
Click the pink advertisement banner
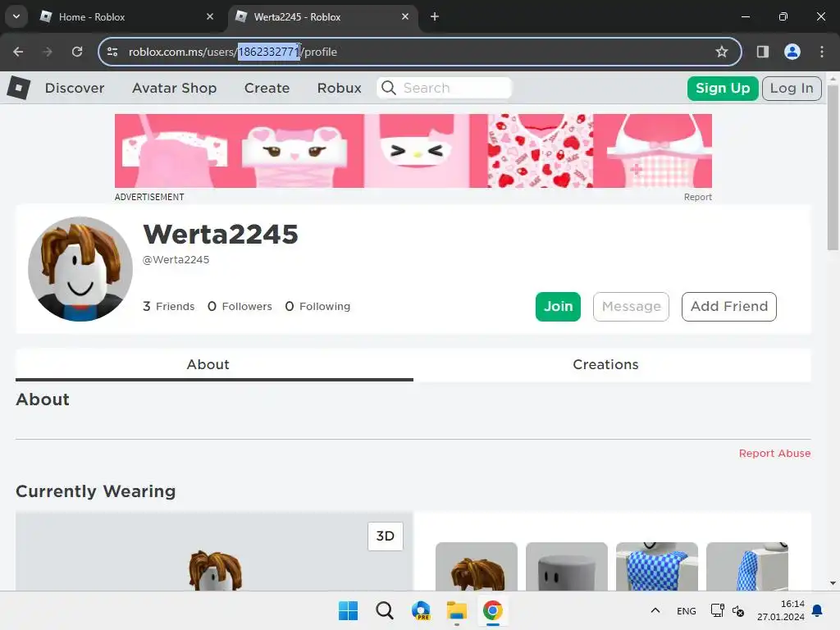(413, 151)
